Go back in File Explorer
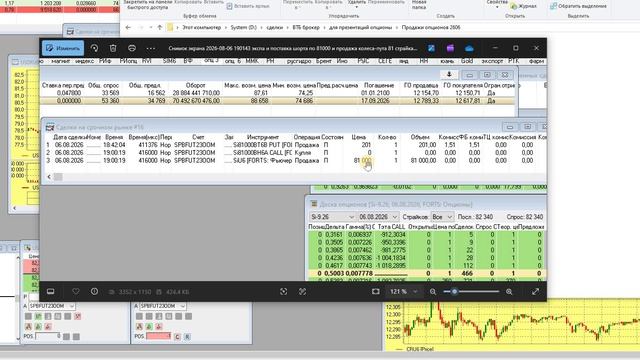Image resolution: width=640 pixels, height=360 pixels. [x=128, y=27]
